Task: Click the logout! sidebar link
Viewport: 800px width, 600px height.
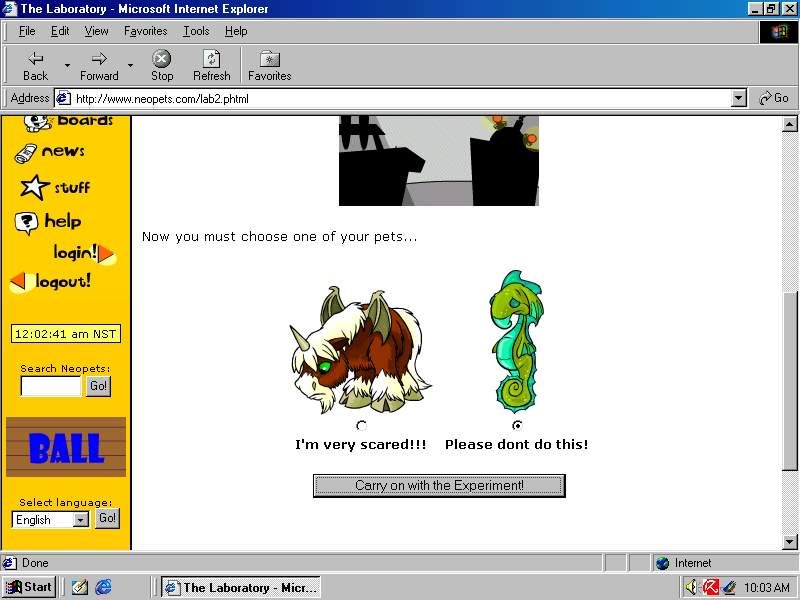Action: click(x=51, y=282)
